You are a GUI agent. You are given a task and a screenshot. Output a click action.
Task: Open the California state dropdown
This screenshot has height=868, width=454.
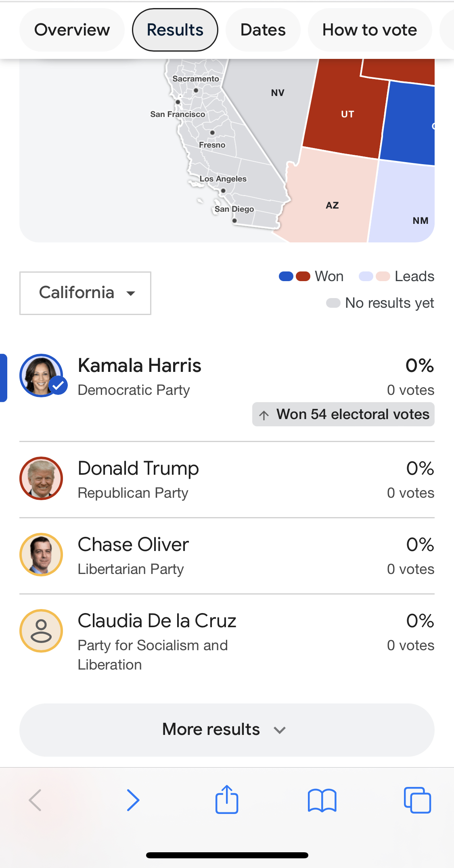85,293
